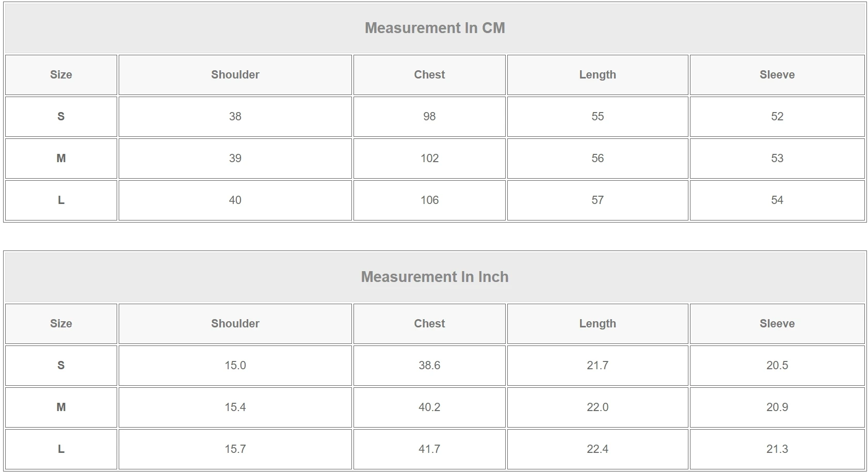The width and height of the screenshot is (868, 472).
Task: Click the length value 22.4 for size L
Action: coord(597,449)
